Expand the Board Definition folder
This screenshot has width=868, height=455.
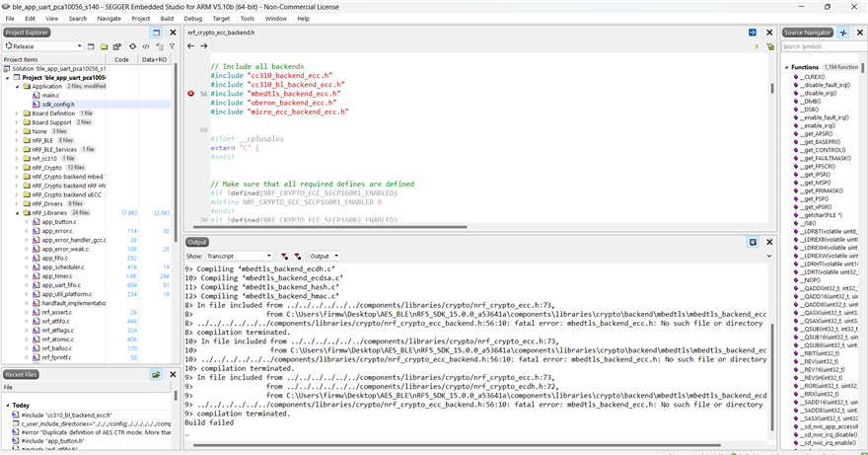tap(17, 114)
